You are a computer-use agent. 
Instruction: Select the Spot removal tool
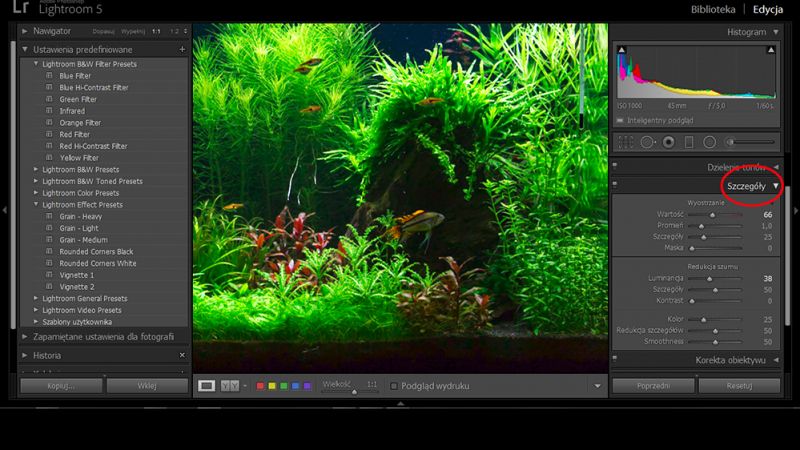647,142
